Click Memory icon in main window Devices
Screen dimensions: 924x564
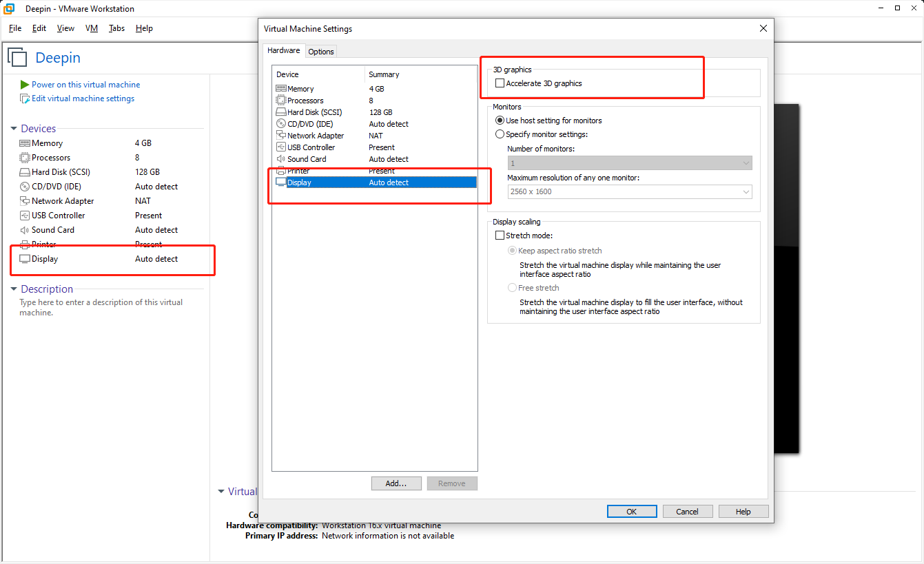(25, 143)
